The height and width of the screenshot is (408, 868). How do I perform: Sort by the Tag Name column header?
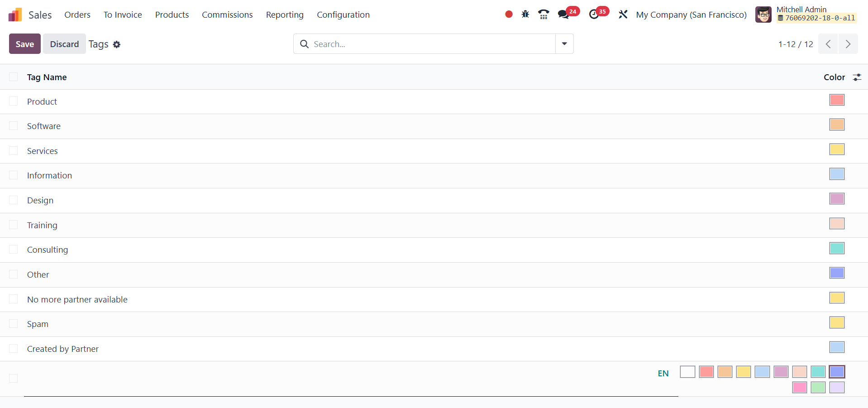pyautogui.click(x=47, y=77)
